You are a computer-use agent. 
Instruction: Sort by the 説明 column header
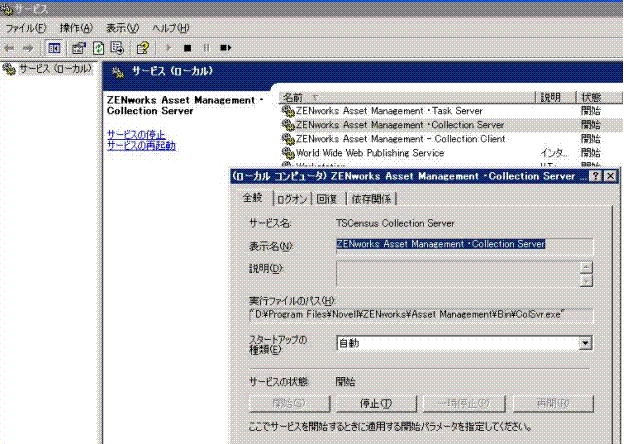click(556, 98)
